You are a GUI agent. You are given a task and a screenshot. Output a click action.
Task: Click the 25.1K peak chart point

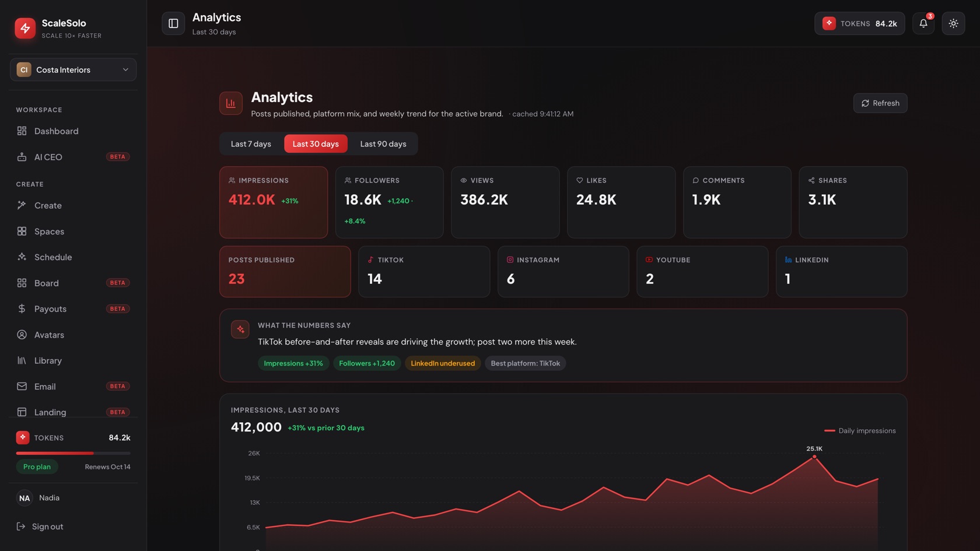tap(814, 457)
